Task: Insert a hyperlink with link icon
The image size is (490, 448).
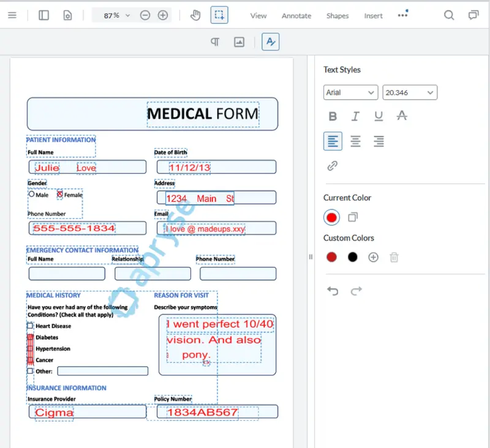Action: click(x=332, y=166)
